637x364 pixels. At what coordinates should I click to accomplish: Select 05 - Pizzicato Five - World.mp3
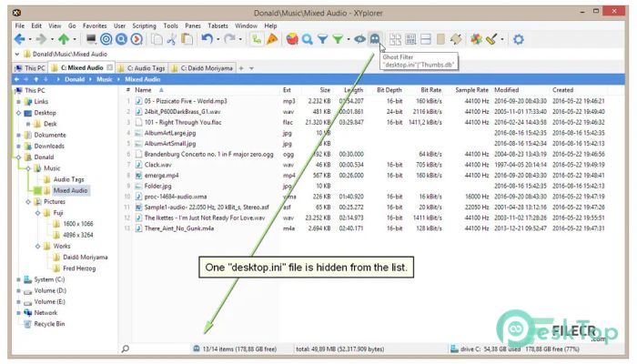pos(186,101)
